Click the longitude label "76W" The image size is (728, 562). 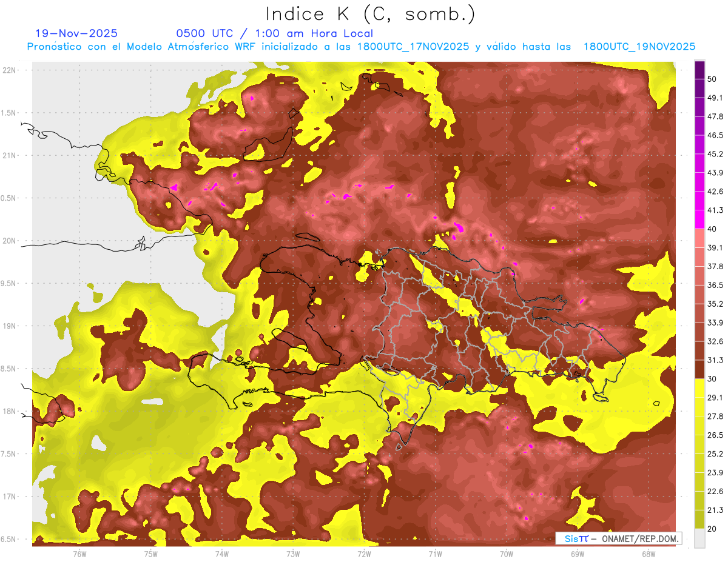coord(79,554)
